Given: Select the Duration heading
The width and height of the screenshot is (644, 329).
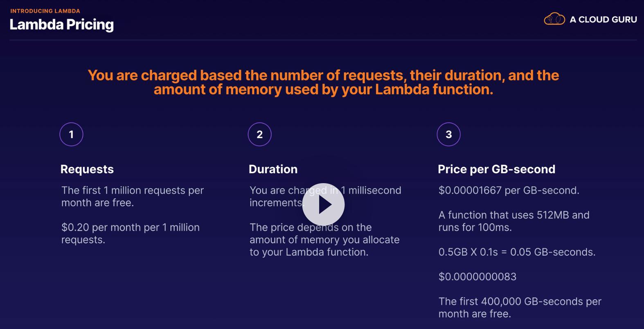Looking at the screenshot, I should (273, 169).
